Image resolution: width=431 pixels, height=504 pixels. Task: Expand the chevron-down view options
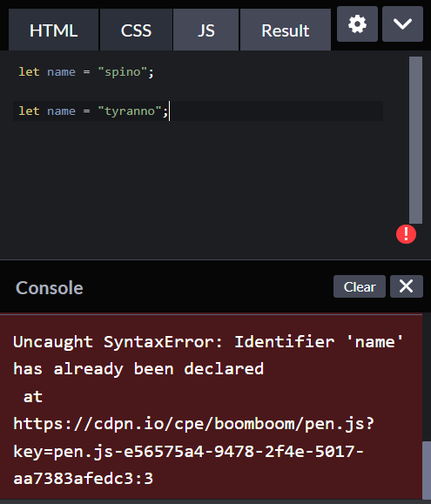(402, 24)
